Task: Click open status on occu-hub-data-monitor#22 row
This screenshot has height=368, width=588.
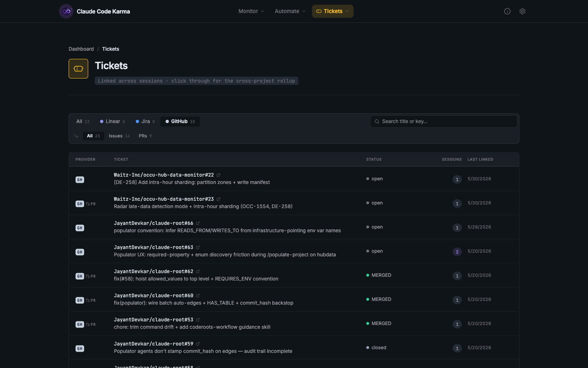Action: coord(374,179)
